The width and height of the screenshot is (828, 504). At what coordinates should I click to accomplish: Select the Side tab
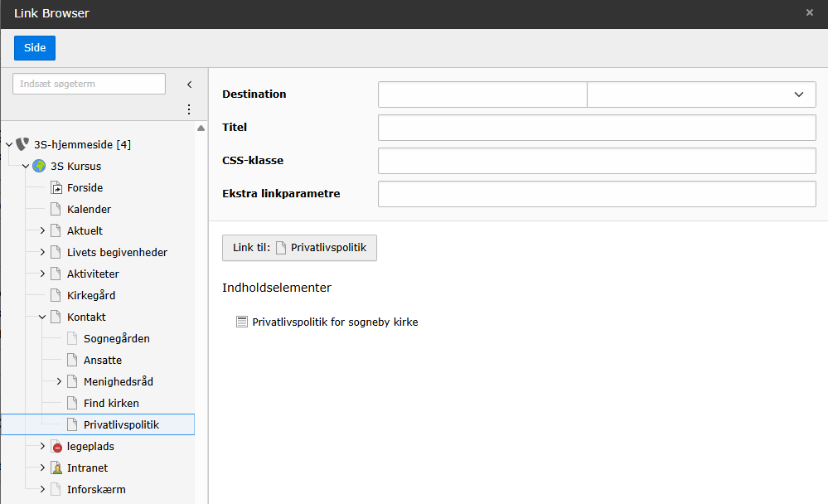click(35, 48)
